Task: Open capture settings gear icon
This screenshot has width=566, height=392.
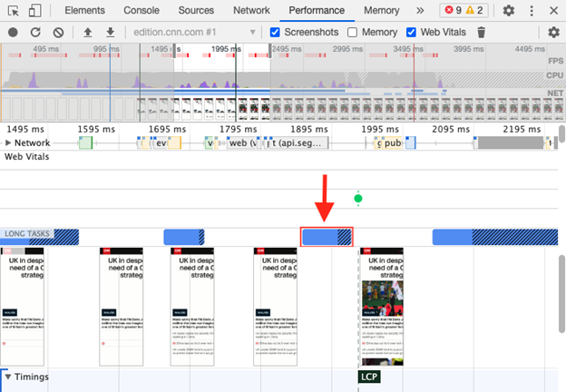Action: coord(553,33)
